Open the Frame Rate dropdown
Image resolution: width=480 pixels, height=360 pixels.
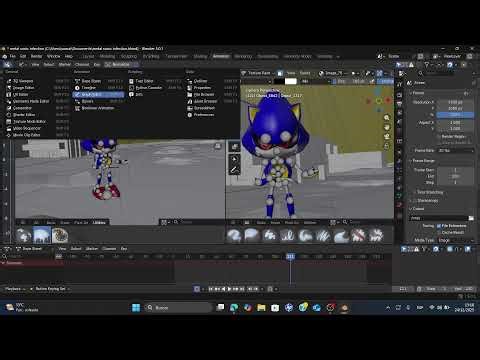456,151
